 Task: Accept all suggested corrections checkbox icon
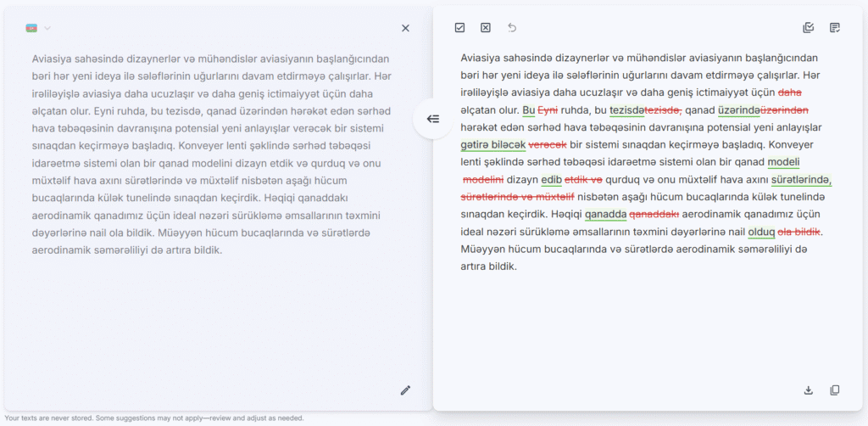pyautogui.click(x=459, y=28)
